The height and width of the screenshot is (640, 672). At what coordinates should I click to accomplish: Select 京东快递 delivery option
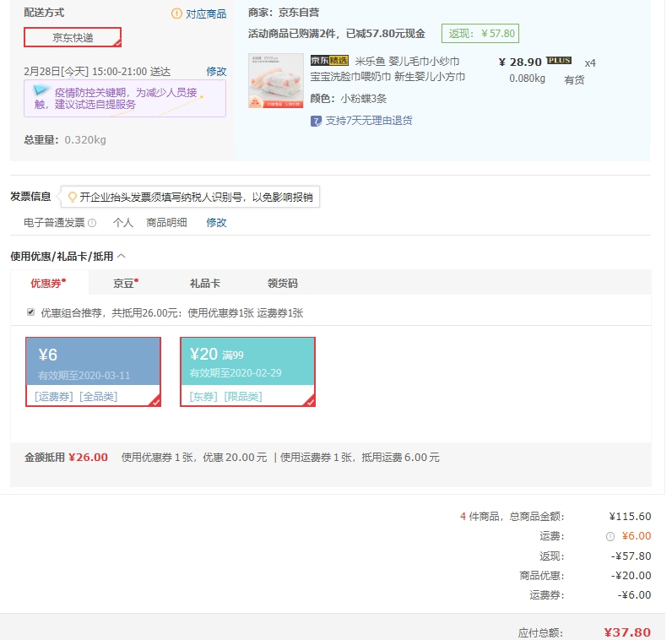pos(73,37)
